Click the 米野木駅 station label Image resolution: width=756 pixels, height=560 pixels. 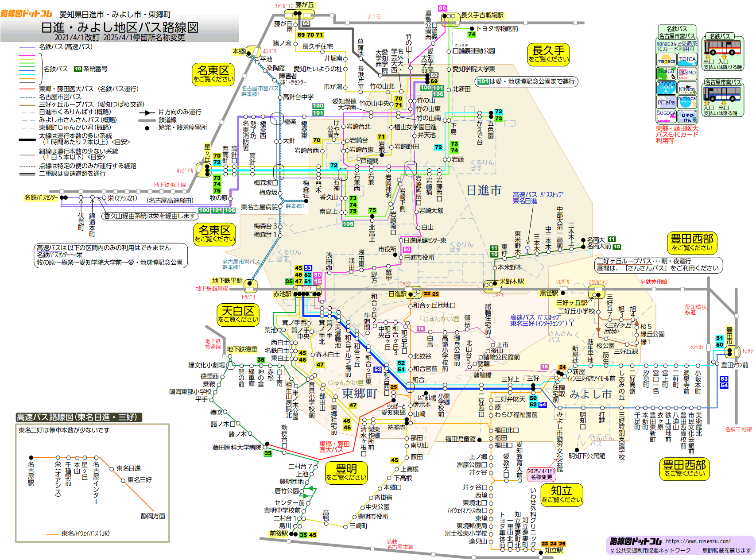[512, 282]
